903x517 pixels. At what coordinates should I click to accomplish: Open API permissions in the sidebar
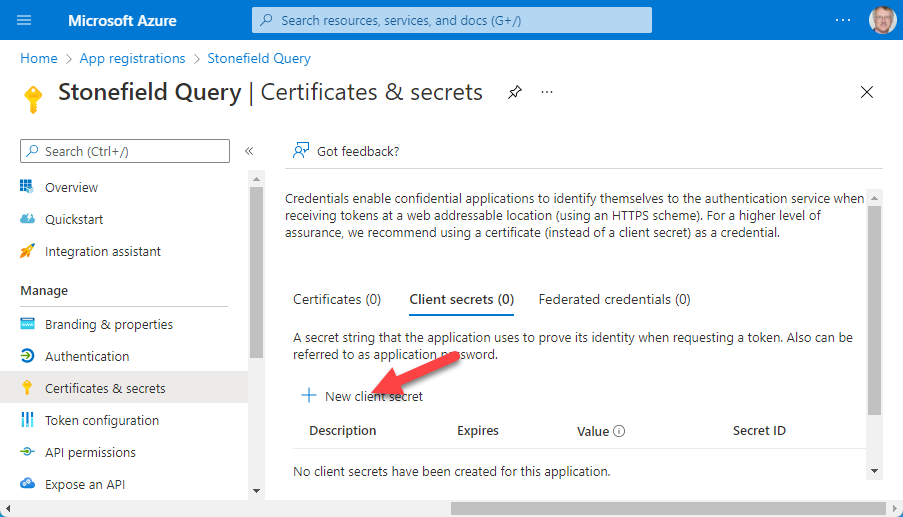[90, 452]
